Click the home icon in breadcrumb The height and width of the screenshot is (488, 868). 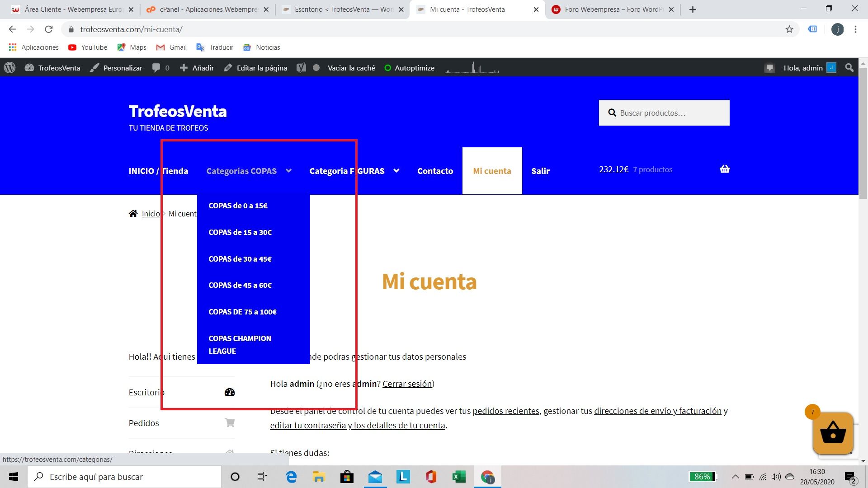tap(133, 213)
